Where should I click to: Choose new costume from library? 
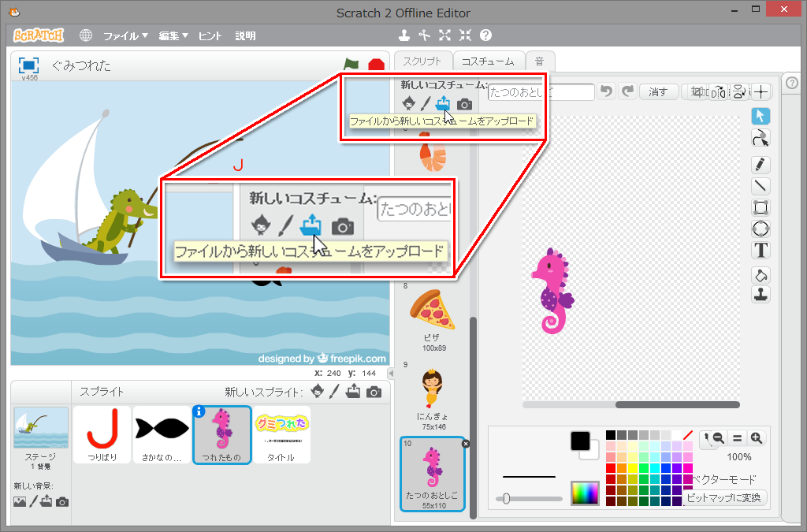409,104
